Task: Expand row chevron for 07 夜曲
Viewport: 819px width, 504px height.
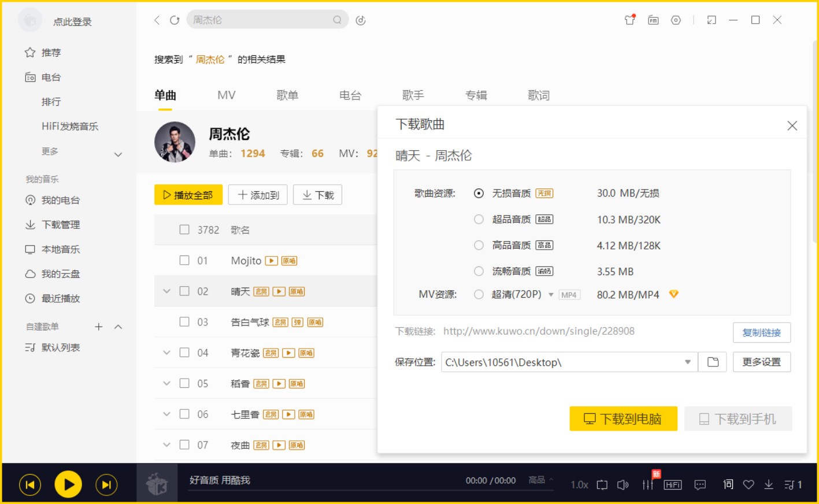Action: 166,444
